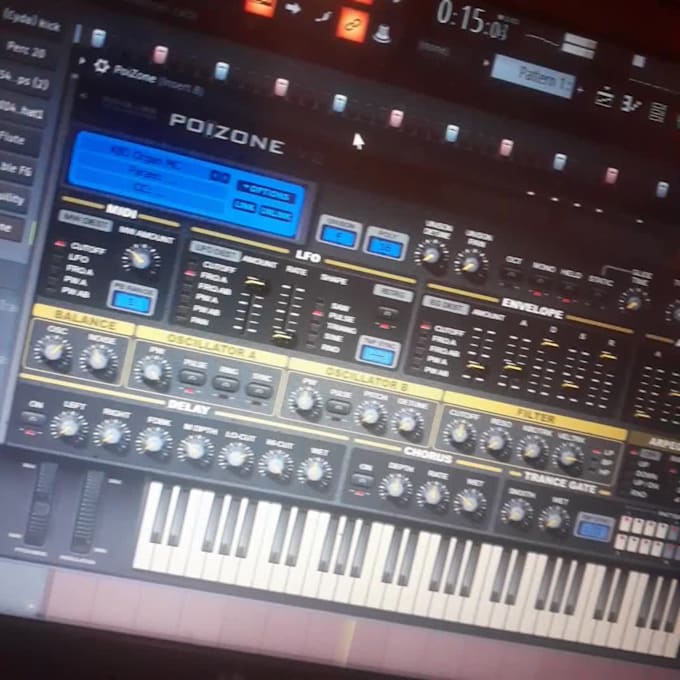Click the PB RANGE value display
This screenshot has width=680, height=680.
tap(133, 301)
